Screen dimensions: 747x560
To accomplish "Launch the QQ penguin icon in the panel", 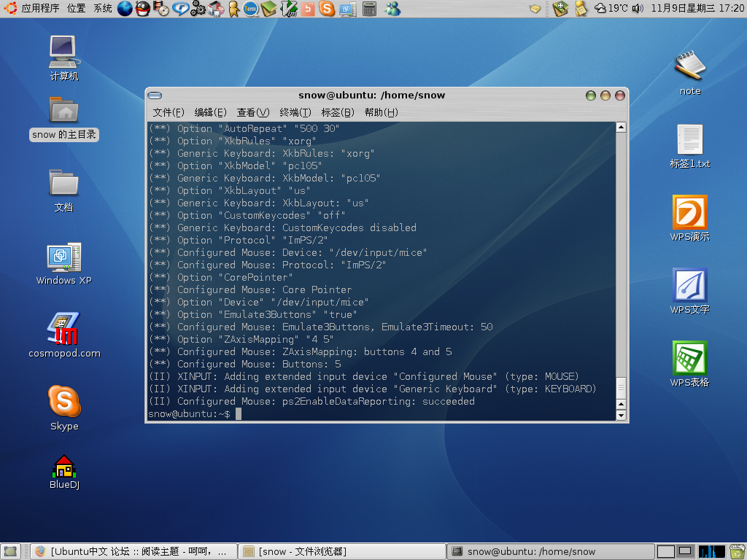I will pos(143,8).
